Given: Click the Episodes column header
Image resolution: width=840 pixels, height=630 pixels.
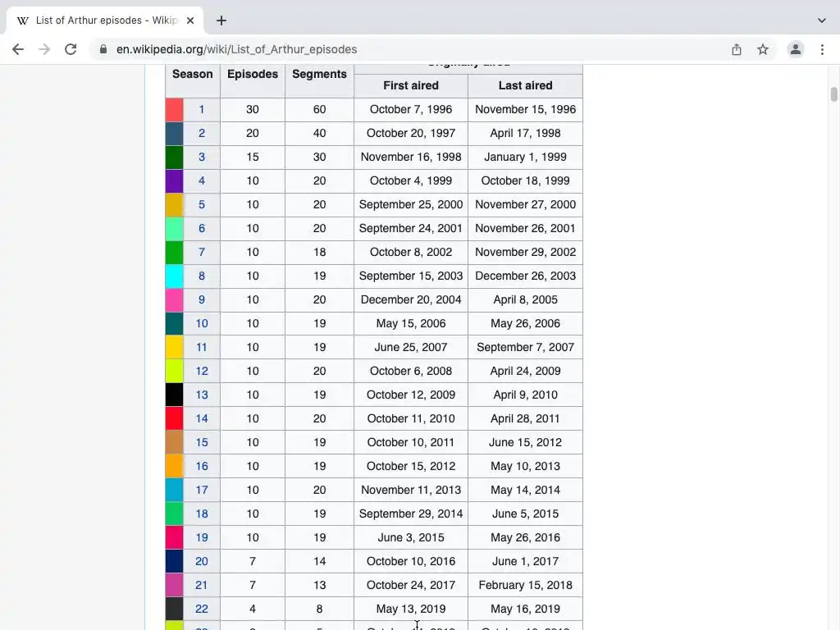Looking at the screenshot, I should click(253, 74).
